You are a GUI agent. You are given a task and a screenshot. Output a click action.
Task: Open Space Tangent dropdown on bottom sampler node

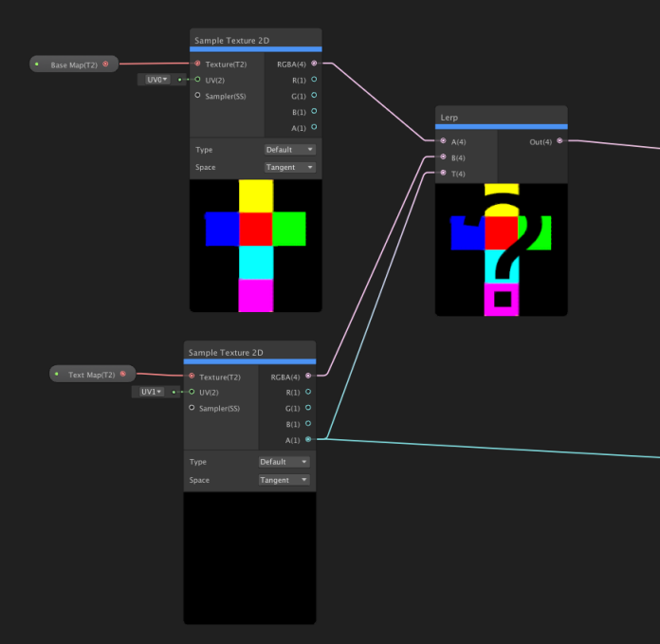pyautogui.click(x=284, y=480)
